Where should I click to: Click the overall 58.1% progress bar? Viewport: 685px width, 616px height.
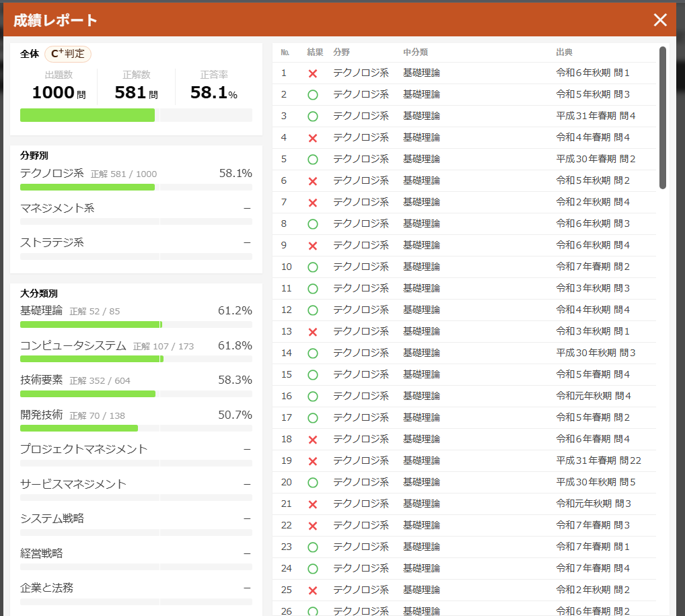(x=137, y=115)
